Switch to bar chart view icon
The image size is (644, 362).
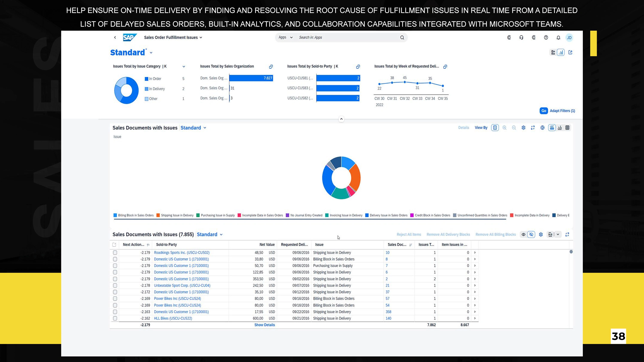tap(560, 128)
